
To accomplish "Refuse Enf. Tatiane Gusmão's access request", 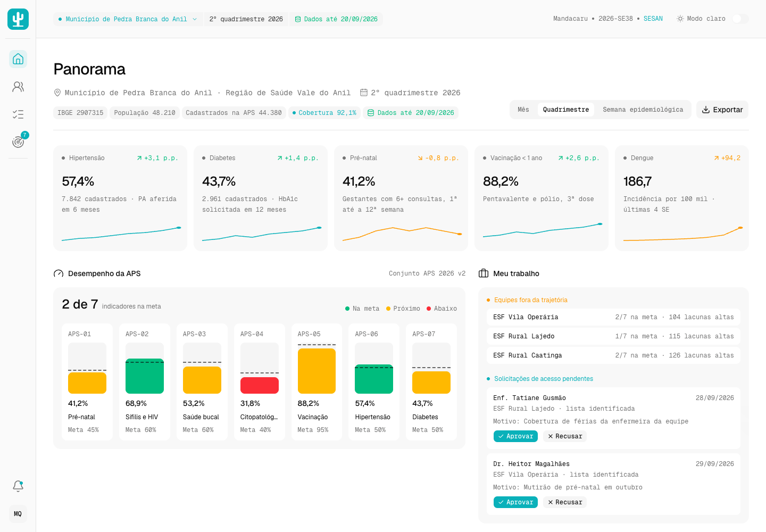I will coord(565,436).
